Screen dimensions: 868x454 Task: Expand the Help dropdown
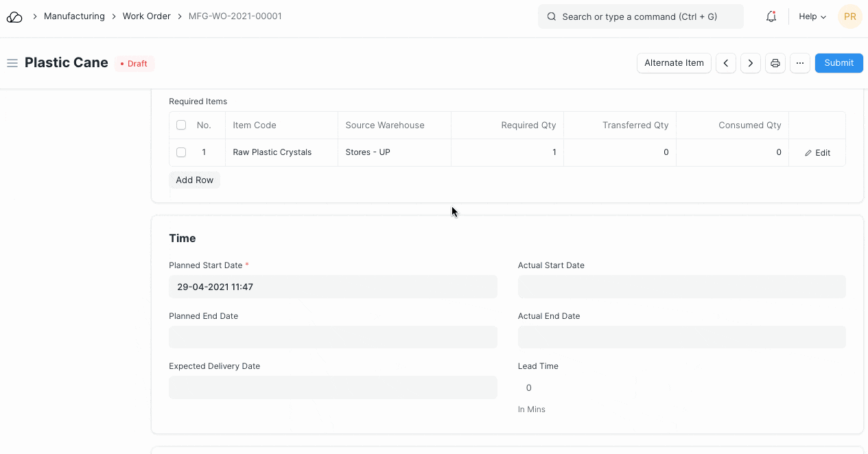tap(812, 16)
